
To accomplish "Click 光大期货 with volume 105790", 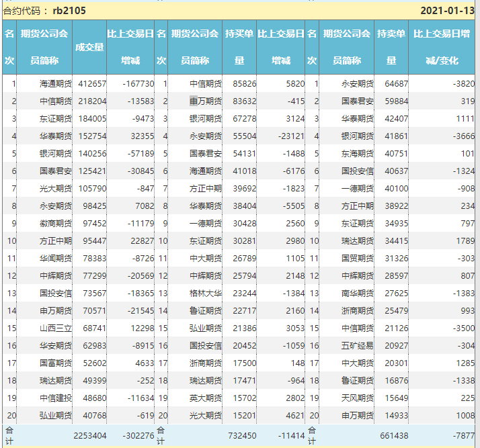I will click(x=56, y=188).
